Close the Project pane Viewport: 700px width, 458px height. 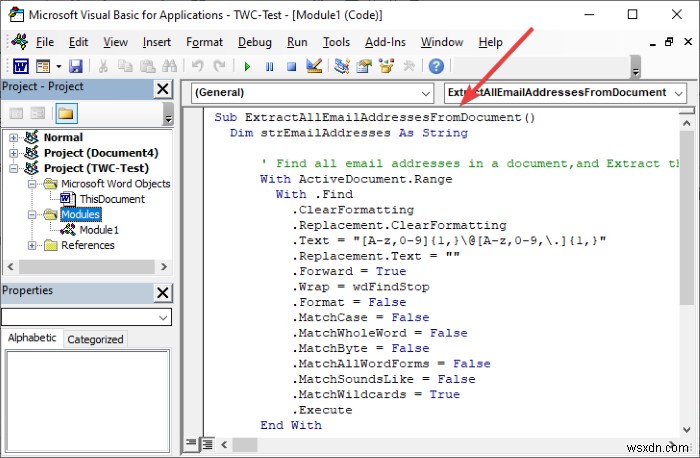pyautogui.click(x=163, y=89)
